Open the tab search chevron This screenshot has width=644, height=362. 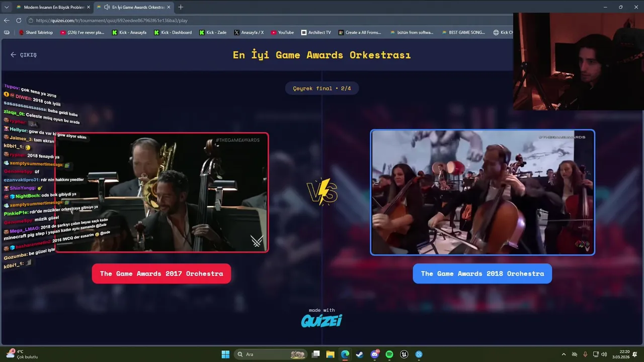(x=7, y=7)
